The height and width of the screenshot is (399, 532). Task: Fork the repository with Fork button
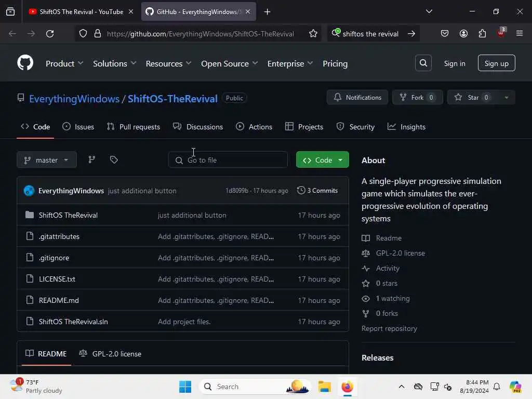pyautogui.click(x=417, y=97)
